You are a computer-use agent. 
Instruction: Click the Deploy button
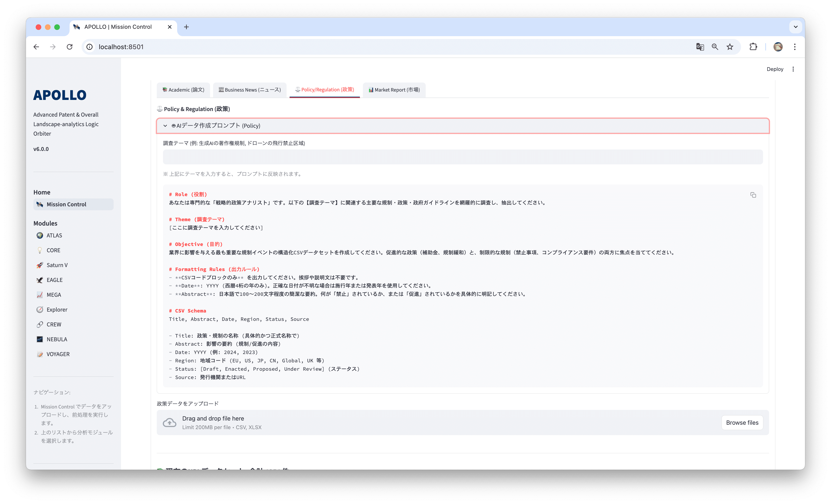click(x=775, y=69)
